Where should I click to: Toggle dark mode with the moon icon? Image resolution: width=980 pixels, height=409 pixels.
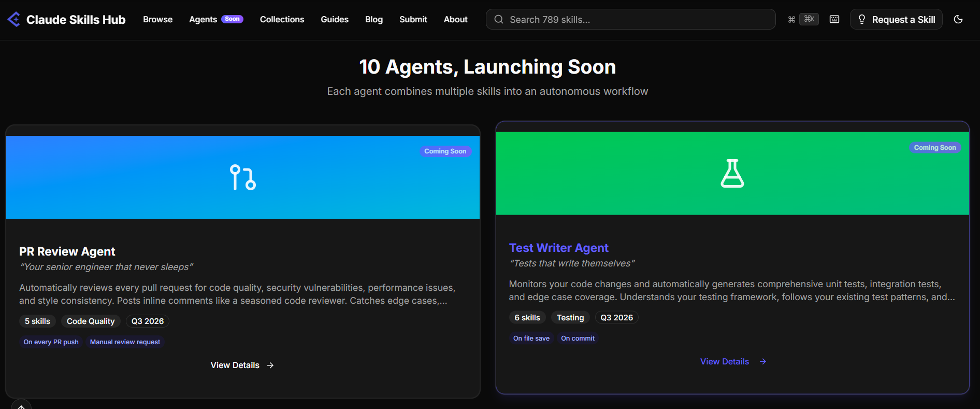tap(958, 19)
